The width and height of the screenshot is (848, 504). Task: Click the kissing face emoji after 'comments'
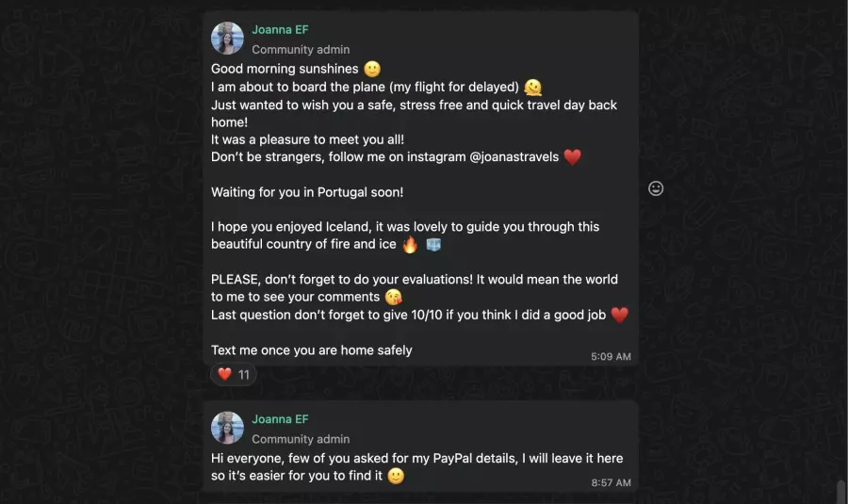(394, 298)
